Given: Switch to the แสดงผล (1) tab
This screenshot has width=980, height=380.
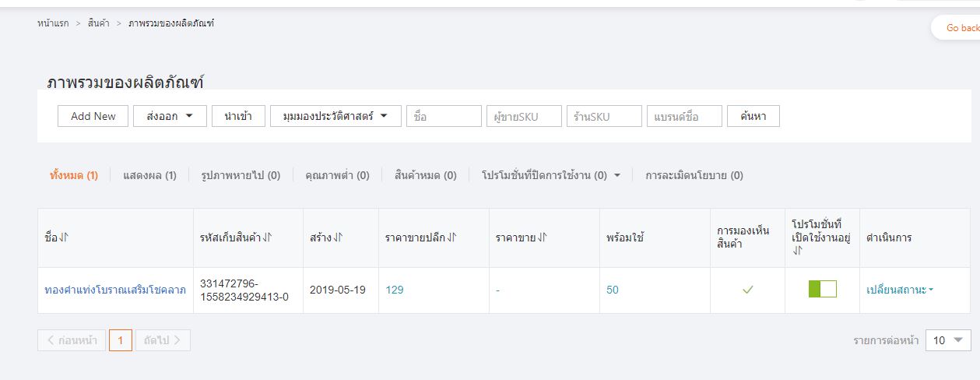Looking at the screenshot, I should click(x=149, y=175).
